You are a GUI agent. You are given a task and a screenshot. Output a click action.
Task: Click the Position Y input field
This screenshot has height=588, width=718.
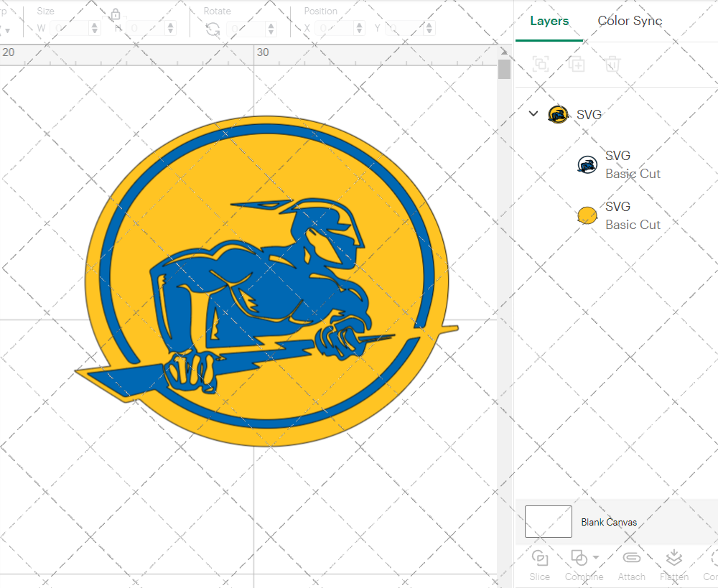404,29
